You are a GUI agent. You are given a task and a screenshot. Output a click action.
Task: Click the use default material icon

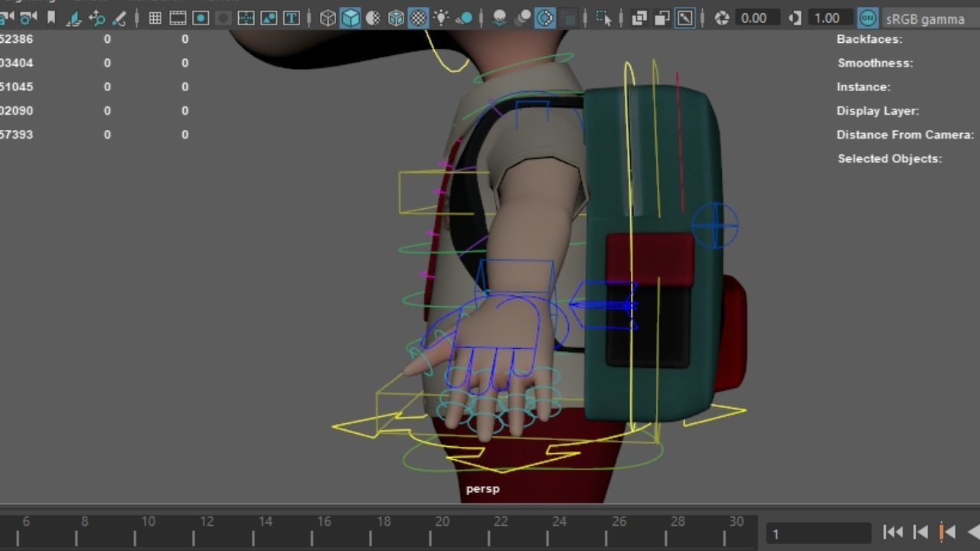pos(374,18)
